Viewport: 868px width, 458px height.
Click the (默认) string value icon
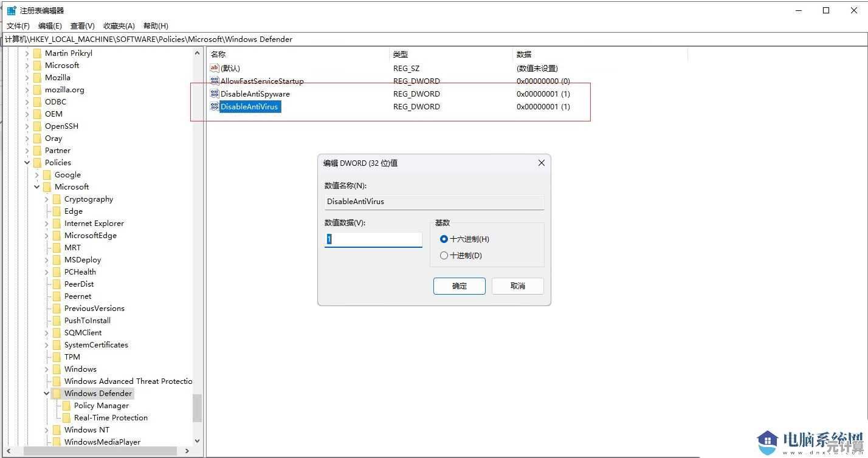coord(214,68)
